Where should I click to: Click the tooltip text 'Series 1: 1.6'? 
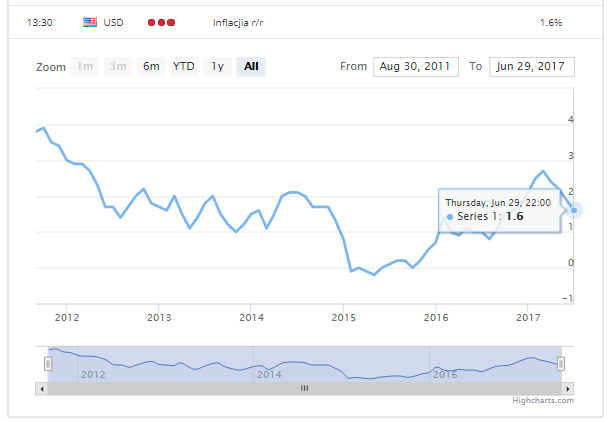490,216
